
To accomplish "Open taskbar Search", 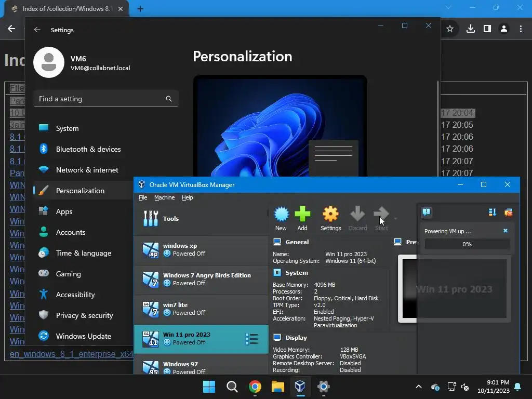I will [232, 387].
